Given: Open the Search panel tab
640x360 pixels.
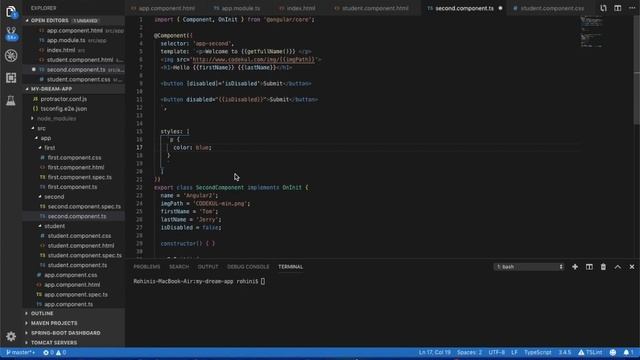Looking at the screenshot, I should tap(179, 267).
